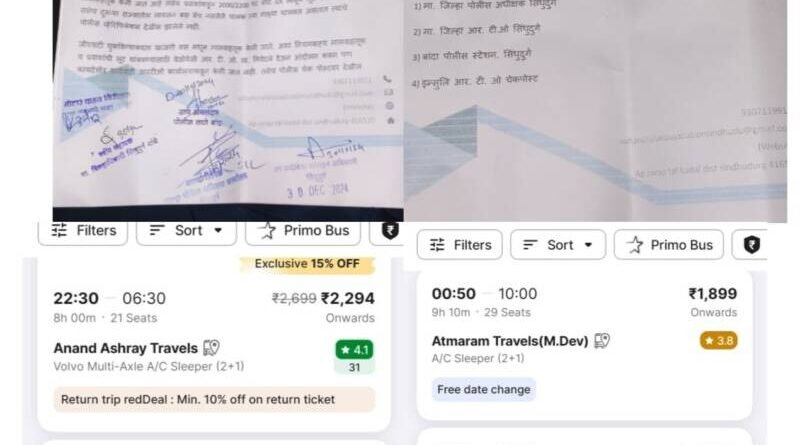Tap the Free date change tag

(484, 389)
